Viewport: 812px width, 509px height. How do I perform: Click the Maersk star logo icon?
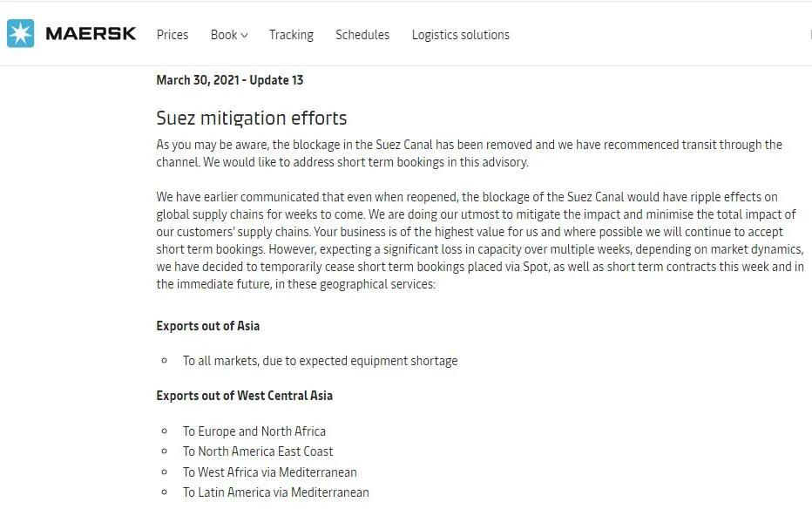tap(21, 34)
